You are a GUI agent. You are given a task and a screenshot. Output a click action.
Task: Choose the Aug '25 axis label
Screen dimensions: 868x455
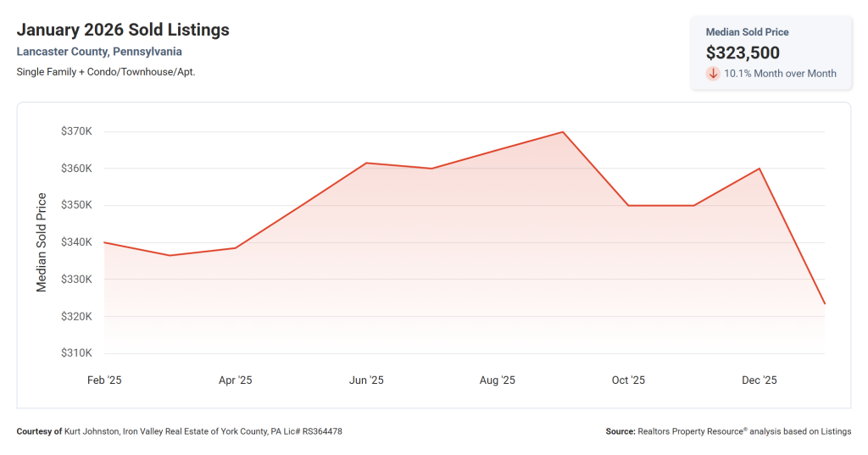498,380
